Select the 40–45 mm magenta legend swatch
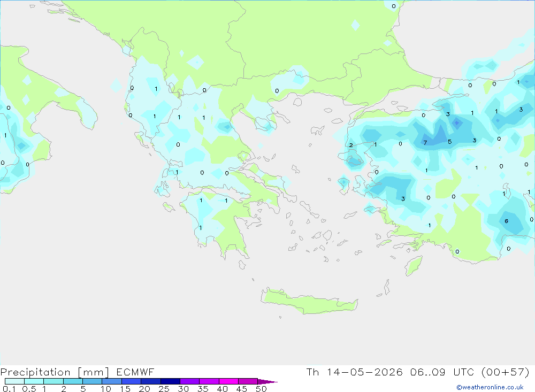535x392 pixels. click(228, 381)
